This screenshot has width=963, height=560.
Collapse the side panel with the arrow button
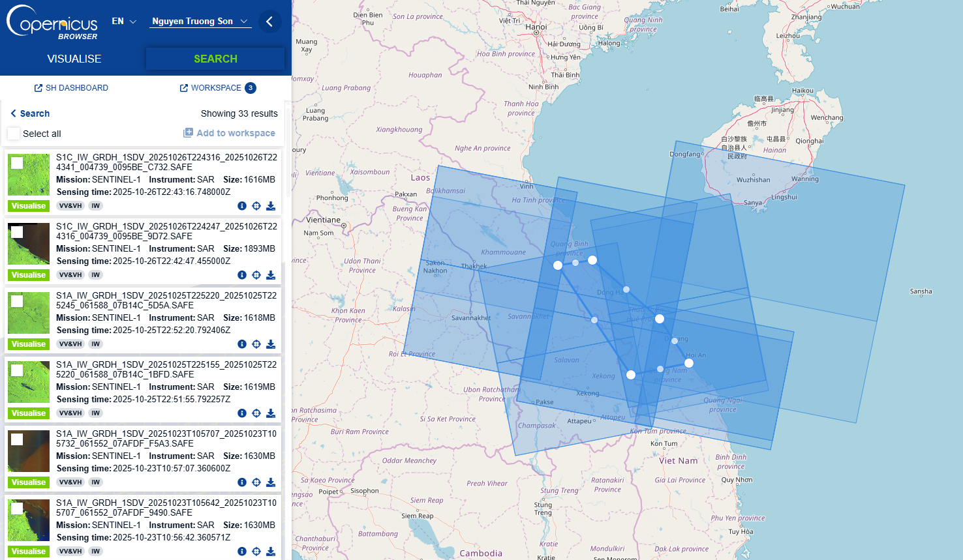(269, 22)
